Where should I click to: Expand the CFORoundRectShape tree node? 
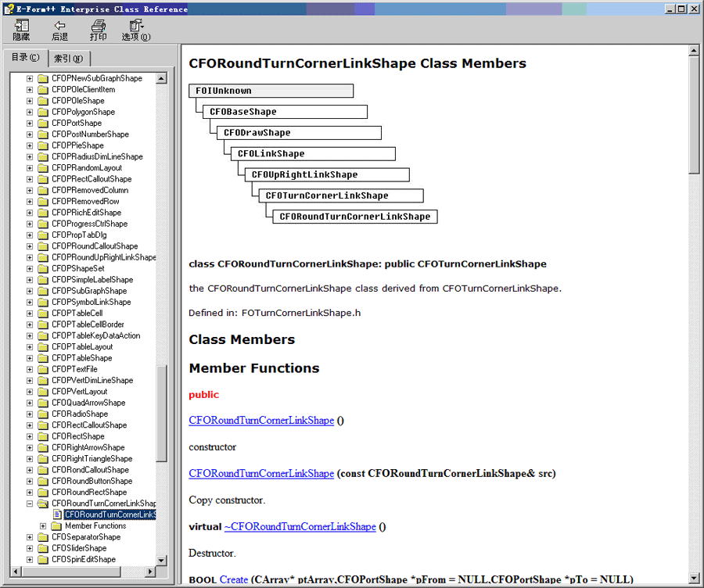point(30,493)
